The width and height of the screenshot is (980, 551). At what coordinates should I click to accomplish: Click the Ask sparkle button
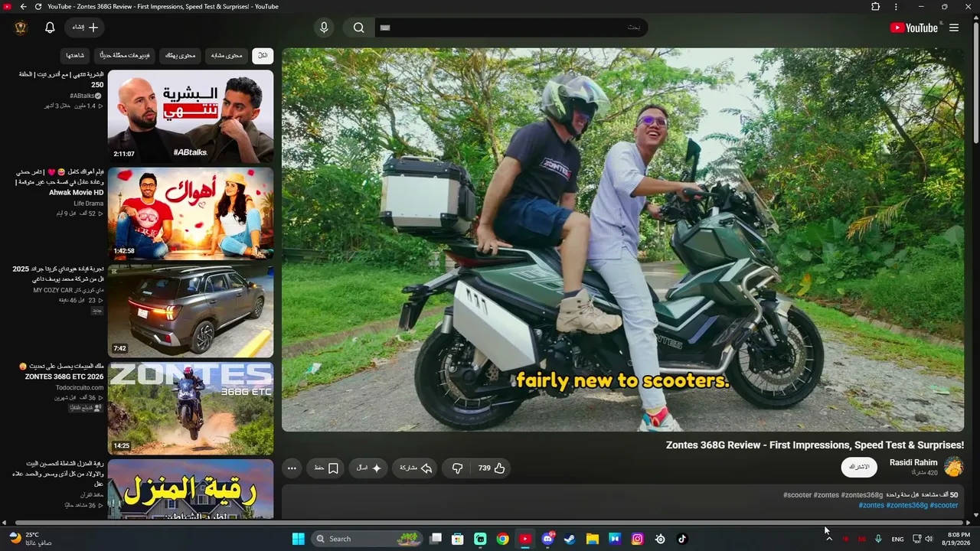(x=369, y=468)
